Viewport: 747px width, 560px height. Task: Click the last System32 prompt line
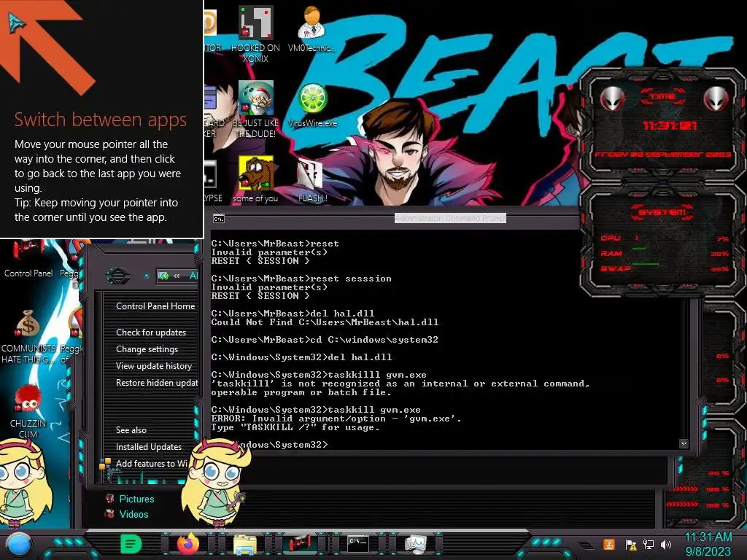point(270,444)
